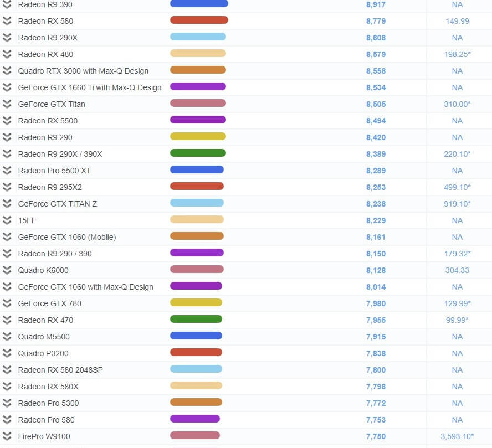
Task: Open the GeForce GTX TITAN Z link
Action: [58, 204]
